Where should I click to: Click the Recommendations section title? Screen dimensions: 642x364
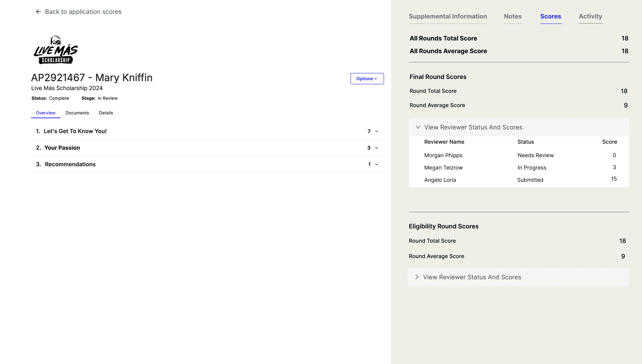(70, 164)
